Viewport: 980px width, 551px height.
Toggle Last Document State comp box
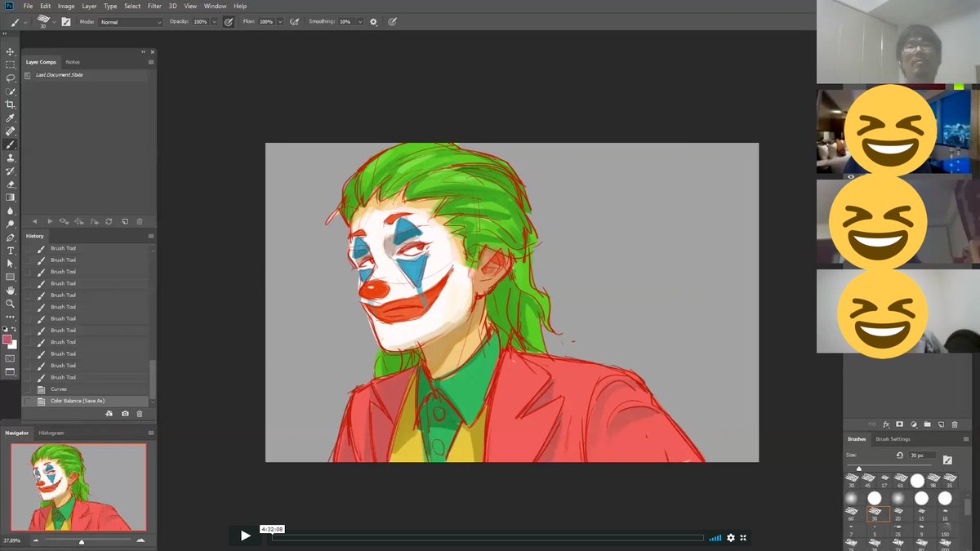28,75
